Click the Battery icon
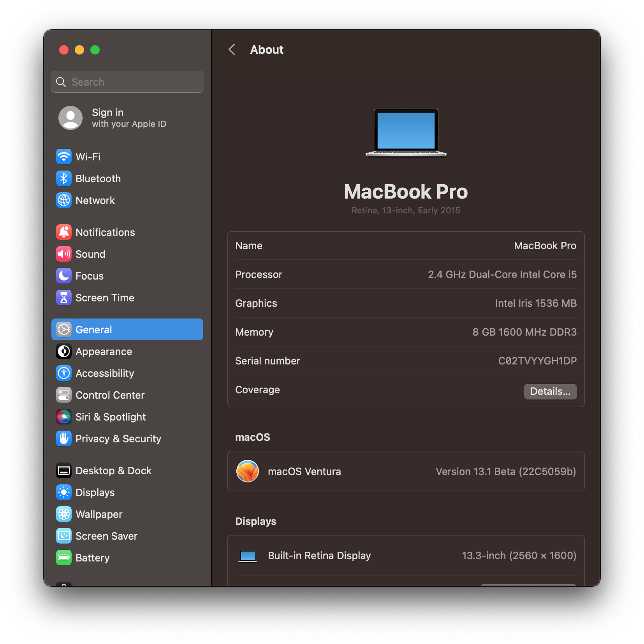Viewport: 644px width, 644px height. tap(64, 558)
